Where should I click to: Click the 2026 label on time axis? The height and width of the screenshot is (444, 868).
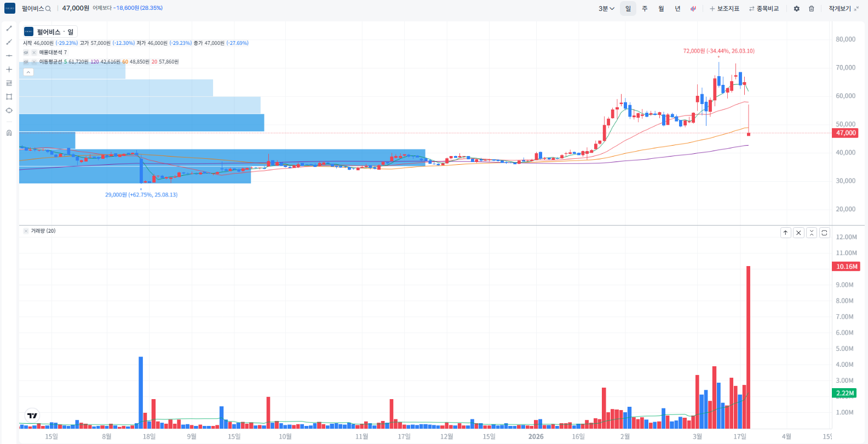(x=536, y=436)
